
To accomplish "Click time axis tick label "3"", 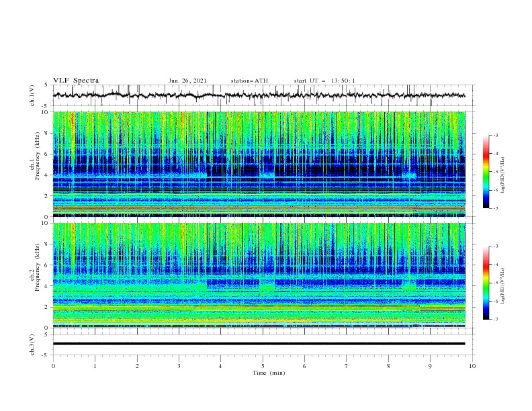I will point(179,366).
